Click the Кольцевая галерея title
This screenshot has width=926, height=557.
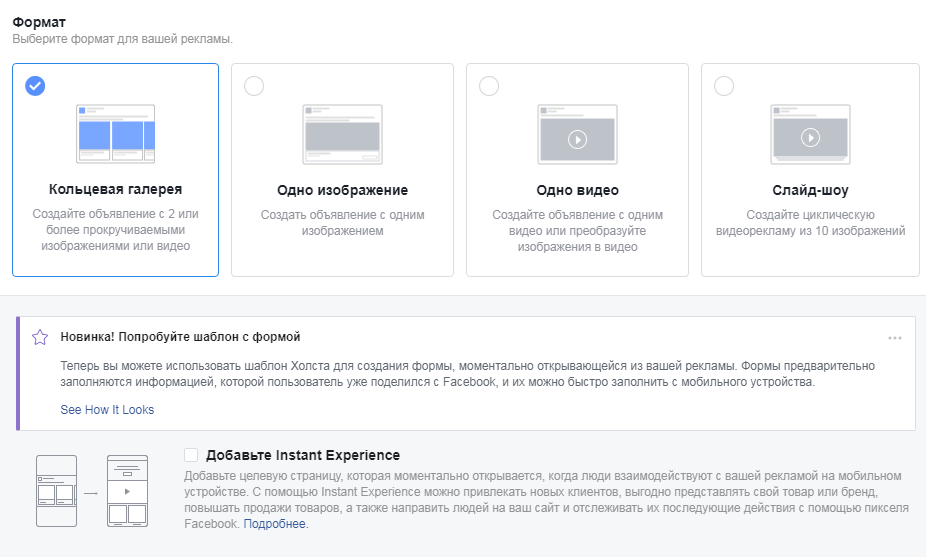[116, 190]
